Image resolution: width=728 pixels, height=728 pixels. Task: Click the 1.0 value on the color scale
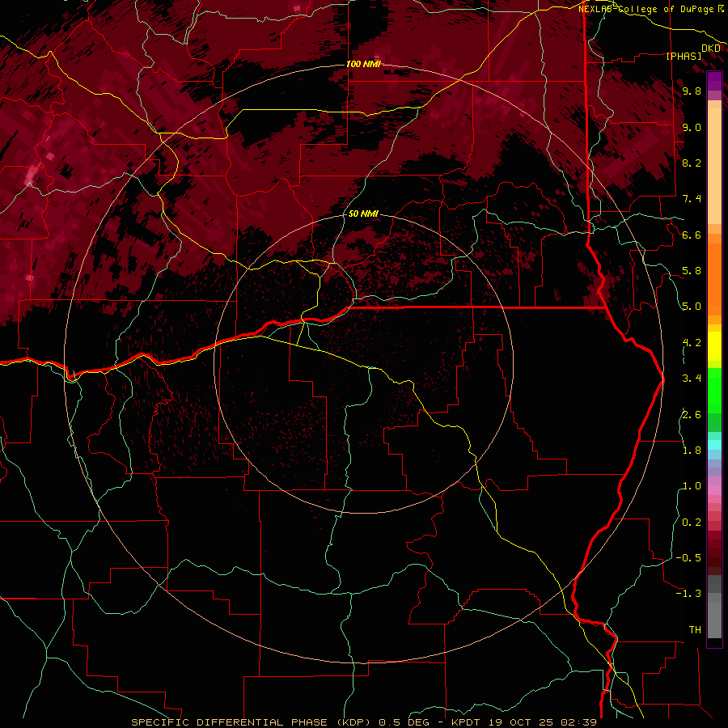[x=692, y=486]
